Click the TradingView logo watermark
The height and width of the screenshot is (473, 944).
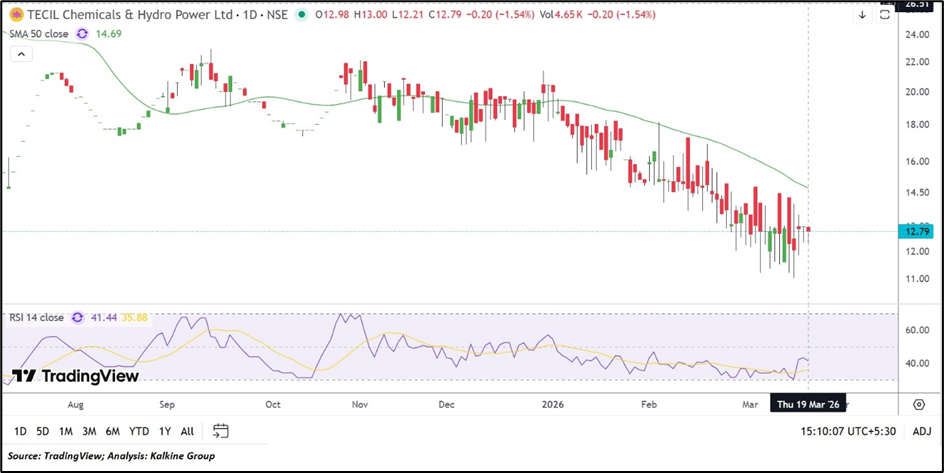click(x=76, y=376)
